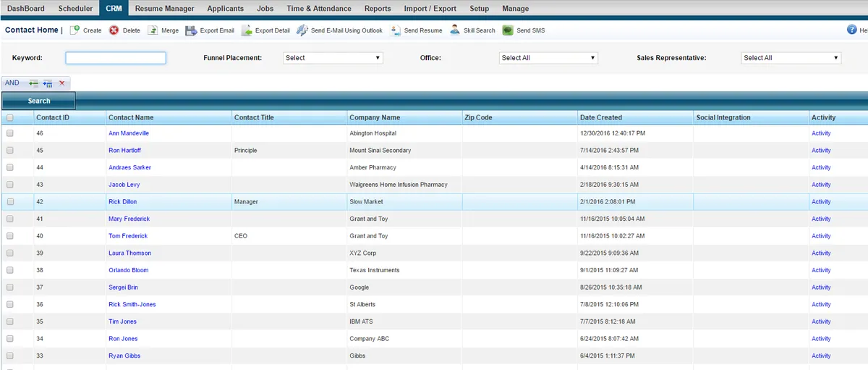Click the red Delete icon
This screenshot has height=370, width=868.
tap(114, 30)
